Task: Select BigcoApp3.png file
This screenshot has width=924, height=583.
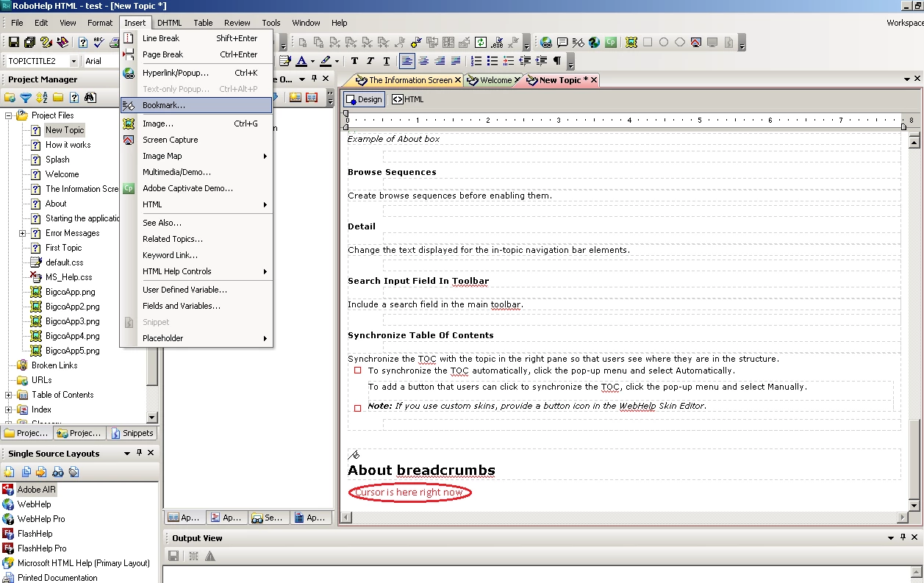Action: pos(73,321)
